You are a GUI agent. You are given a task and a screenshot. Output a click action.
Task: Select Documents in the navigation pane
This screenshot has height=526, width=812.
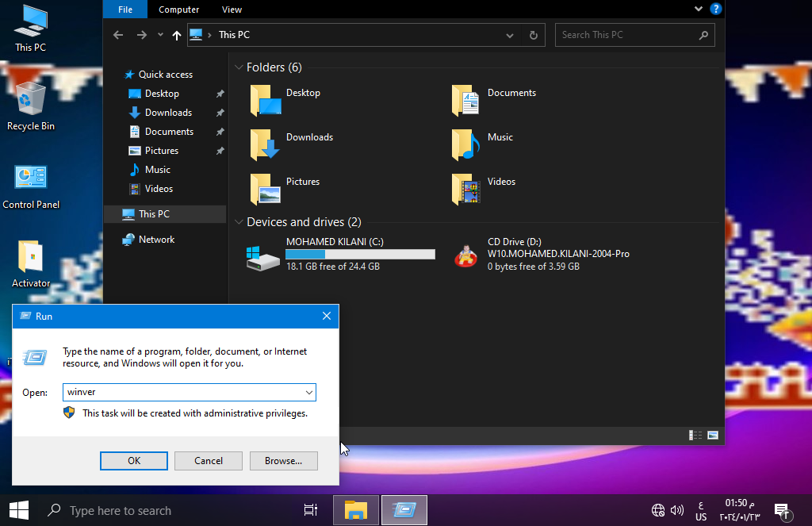170,132
